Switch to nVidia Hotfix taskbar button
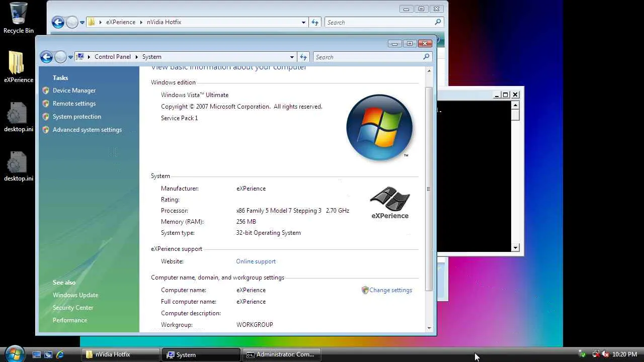The image size is (644, 362). 120,354
